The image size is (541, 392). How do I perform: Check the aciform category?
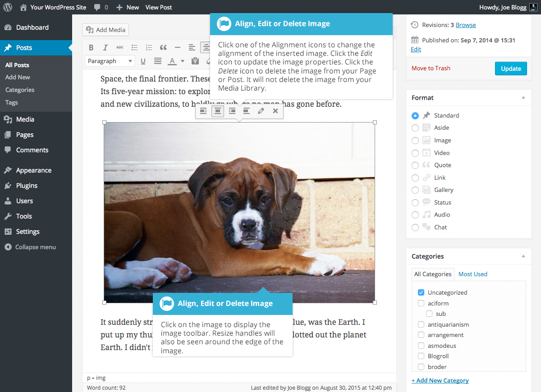click(x=421, y=303)
